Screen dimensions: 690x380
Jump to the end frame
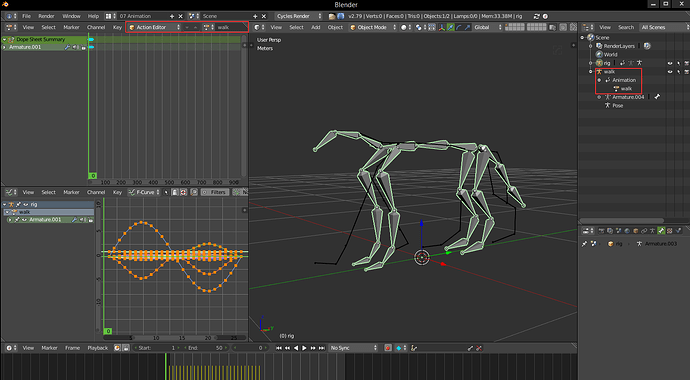[x=322, y=348]
